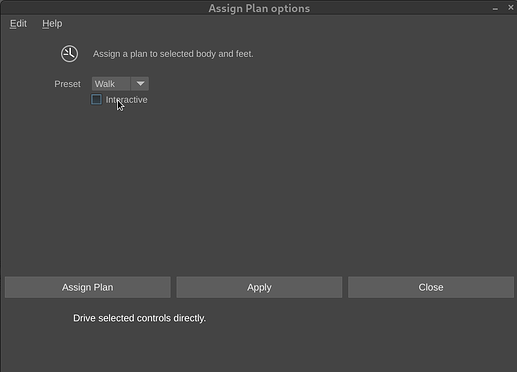Click blank area beneath the status message
This screenshot has height=372, width=517.
pos(258,348)
